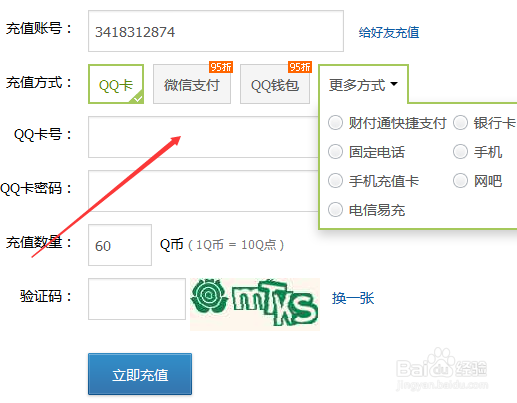Click the 更多方式 dropdown arrow
Viewport: 517px width, 403px height.
click(x=394, y=84)
